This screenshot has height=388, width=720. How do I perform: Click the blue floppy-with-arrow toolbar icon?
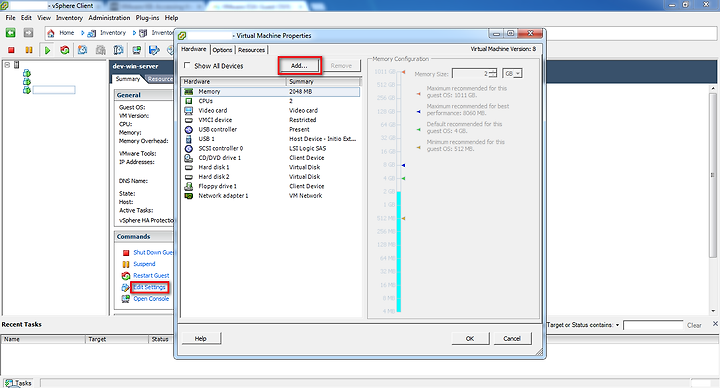point(154,50)
